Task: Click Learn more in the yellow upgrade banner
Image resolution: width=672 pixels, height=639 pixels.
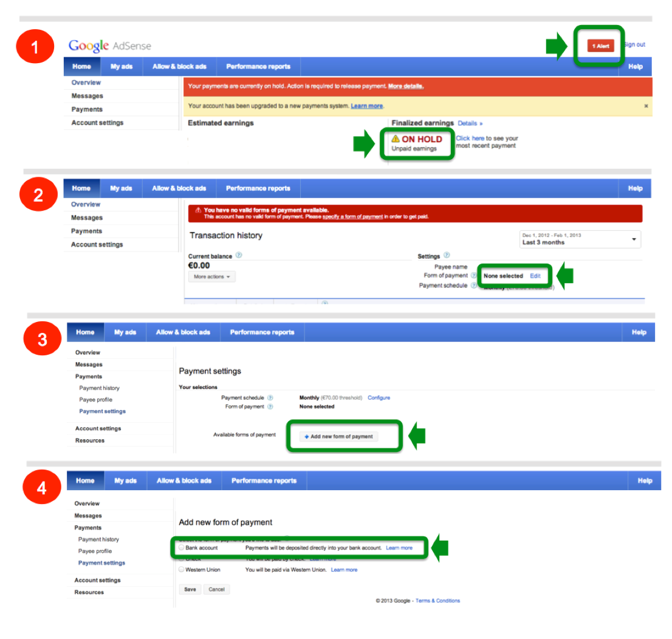Action: (x=367, y=106)
